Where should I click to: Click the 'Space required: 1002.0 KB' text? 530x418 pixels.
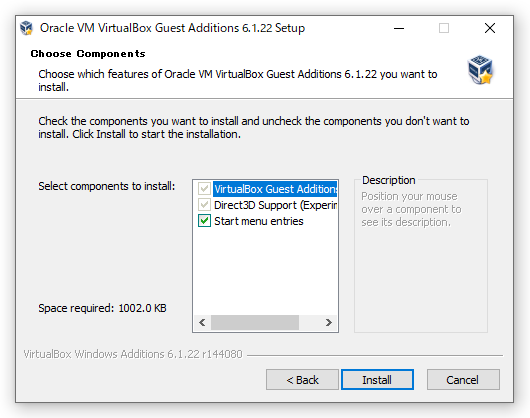[102, 308]
